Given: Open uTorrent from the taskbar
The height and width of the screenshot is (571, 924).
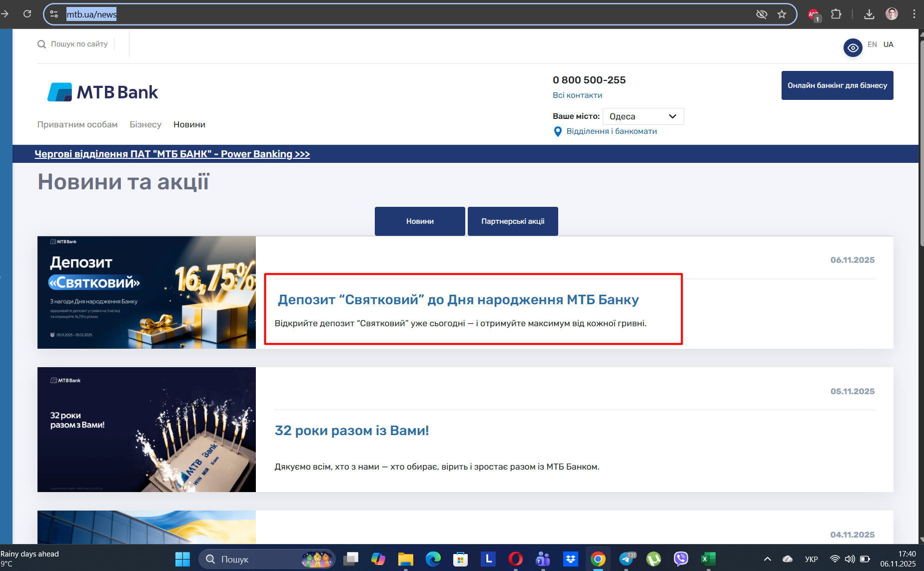Looking at the screenshot, I should pos(653,559).
